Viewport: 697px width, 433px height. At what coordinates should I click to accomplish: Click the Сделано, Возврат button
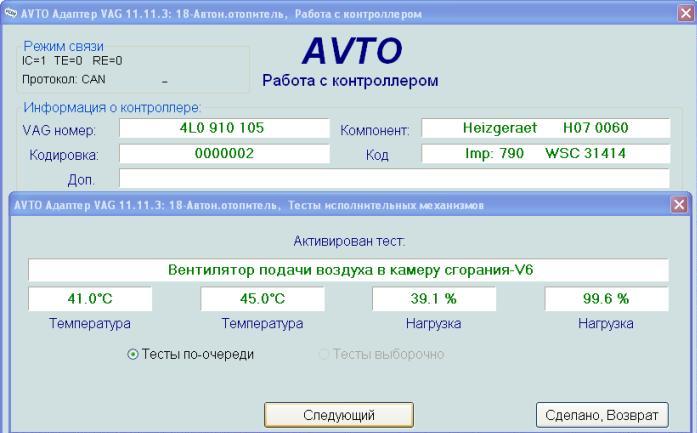tap(602, 415)
